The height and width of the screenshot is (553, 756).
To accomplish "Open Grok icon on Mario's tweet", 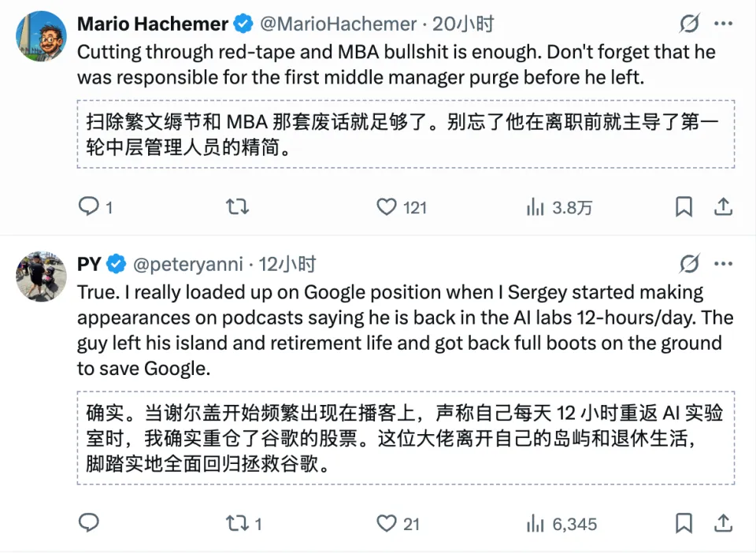I will click(x=689, y=24).
